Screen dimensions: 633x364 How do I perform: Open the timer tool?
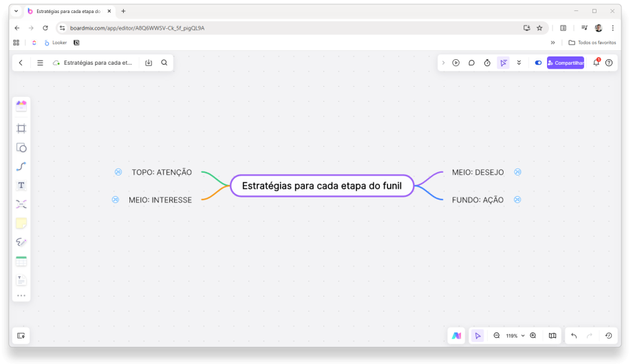click(x=487, y=63)
